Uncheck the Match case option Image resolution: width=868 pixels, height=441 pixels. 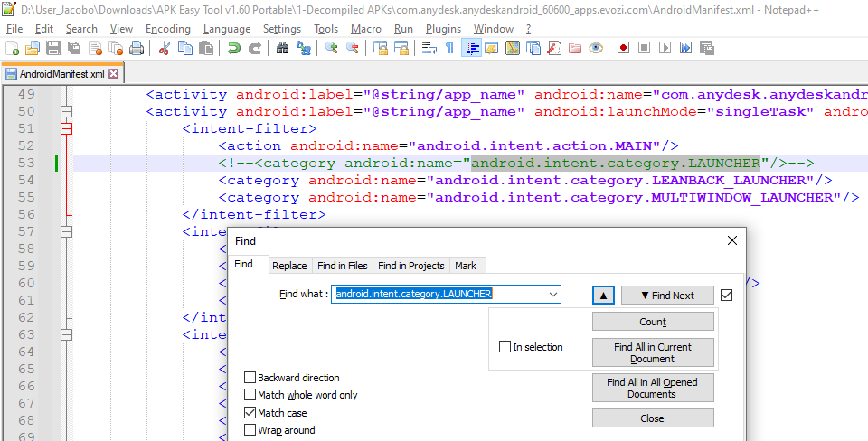tap(250, 413)
